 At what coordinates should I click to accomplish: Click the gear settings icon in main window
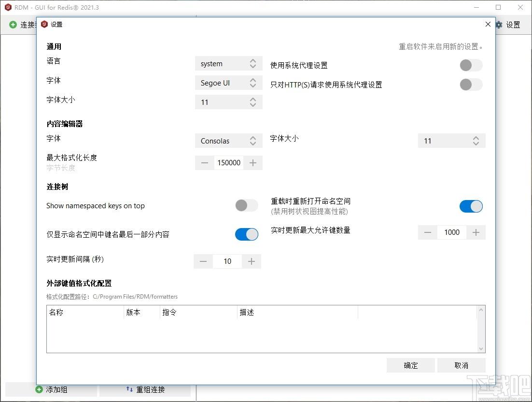coord(499,25)
